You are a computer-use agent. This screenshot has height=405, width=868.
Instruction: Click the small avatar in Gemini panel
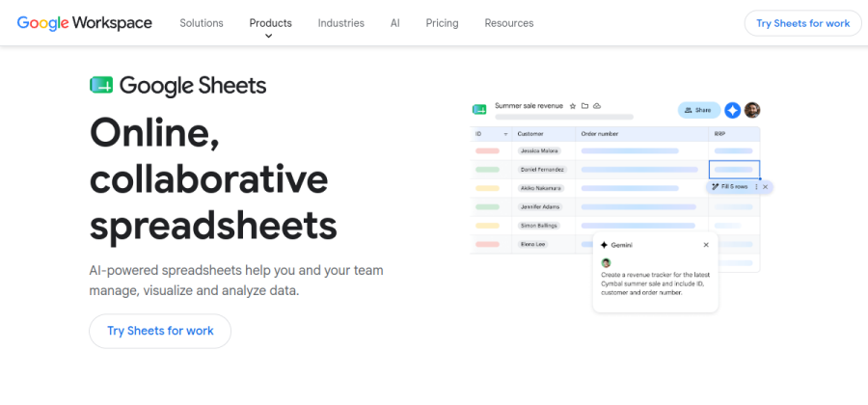(x=607, y=263)
